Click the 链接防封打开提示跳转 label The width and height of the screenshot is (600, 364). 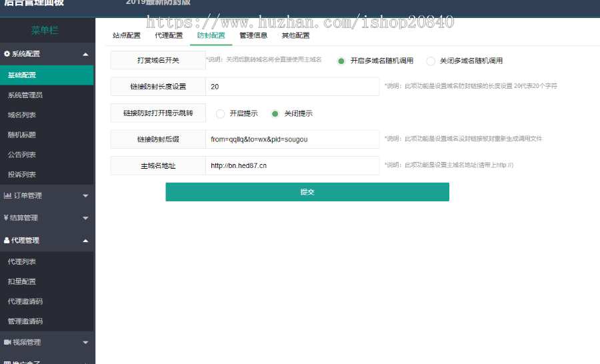[158, 113]
